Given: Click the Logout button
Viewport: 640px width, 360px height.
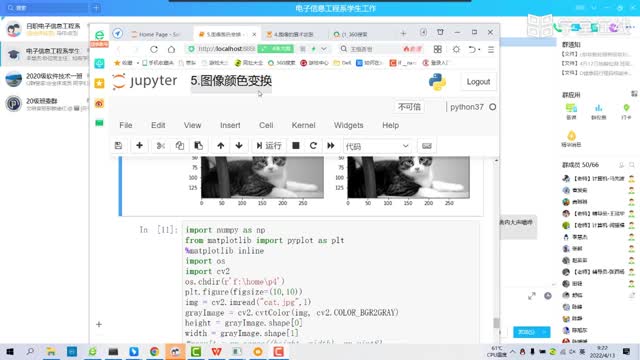Looking at the screenshot, I should click(478, 82).
